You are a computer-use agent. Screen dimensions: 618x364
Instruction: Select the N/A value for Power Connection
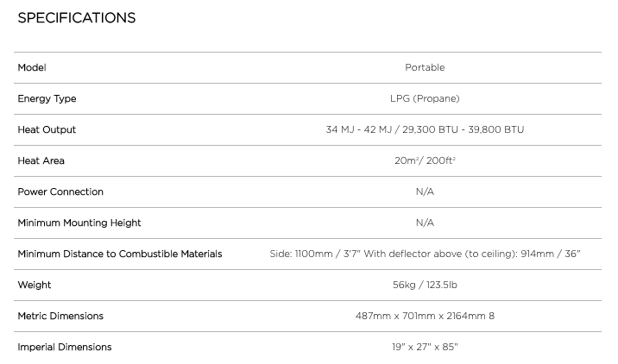(x=425, y=191)
